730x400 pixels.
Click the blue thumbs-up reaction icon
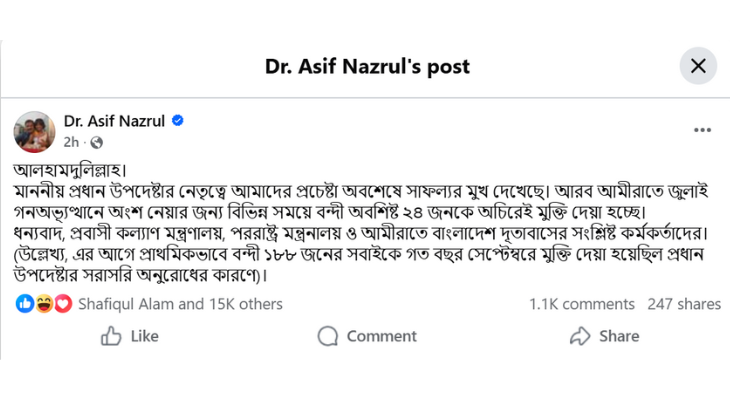[25, 303]
